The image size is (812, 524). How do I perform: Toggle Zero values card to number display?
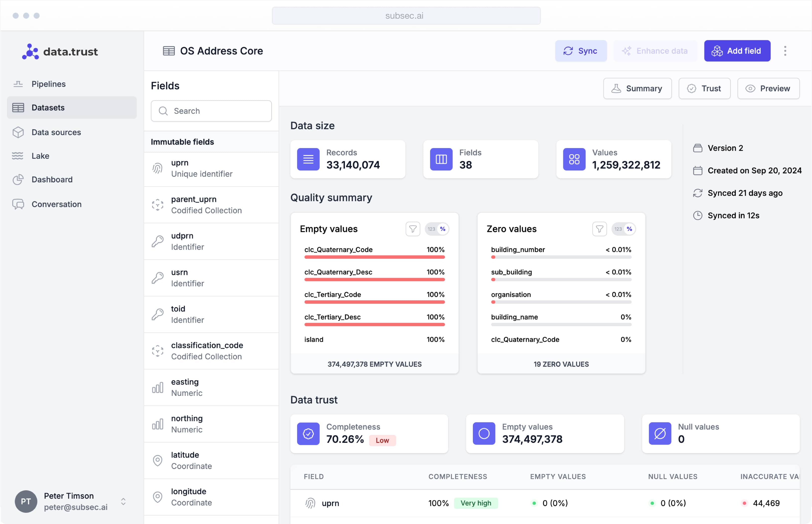click(618, 229)
